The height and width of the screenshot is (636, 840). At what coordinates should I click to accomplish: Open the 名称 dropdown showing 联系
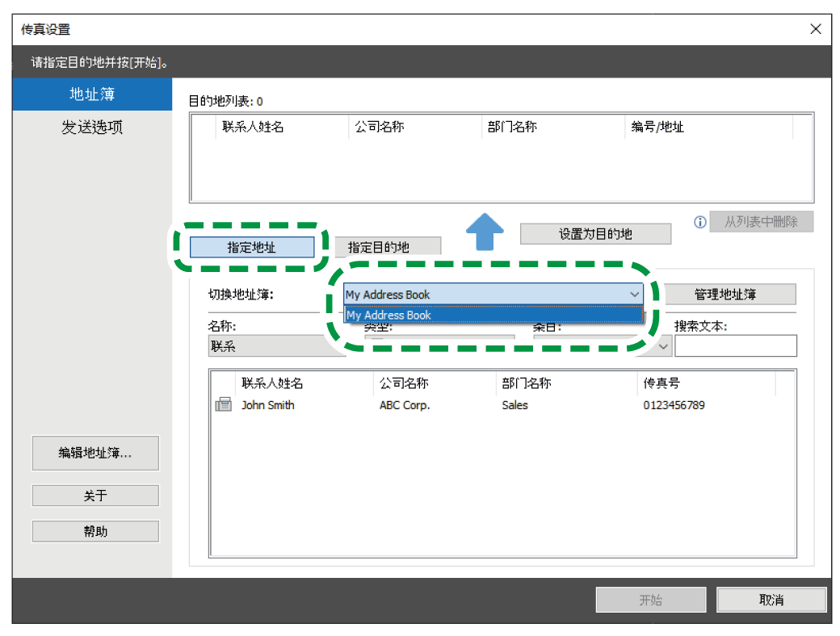click(267, 346)
